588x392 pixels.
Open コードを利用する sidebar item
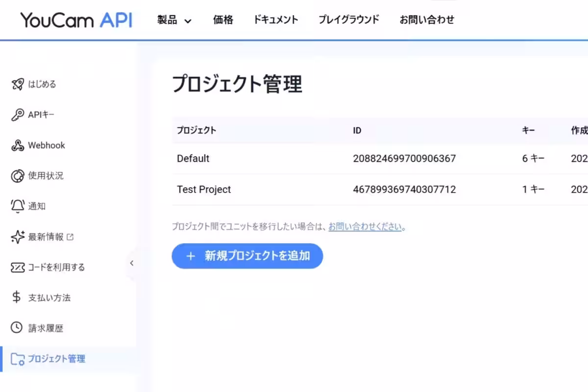pyautogui.click(x=56, y=268)
